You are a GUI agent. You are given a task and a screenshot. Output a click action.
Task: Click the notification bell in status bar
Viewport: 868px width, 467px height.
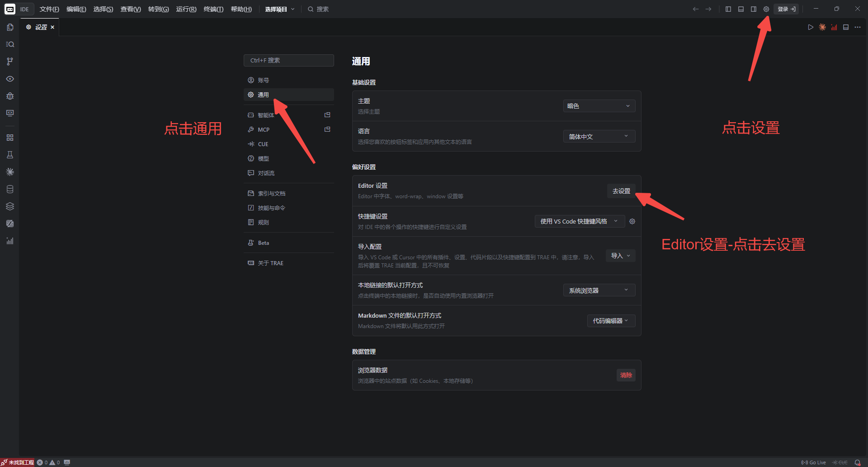[858, 462]
